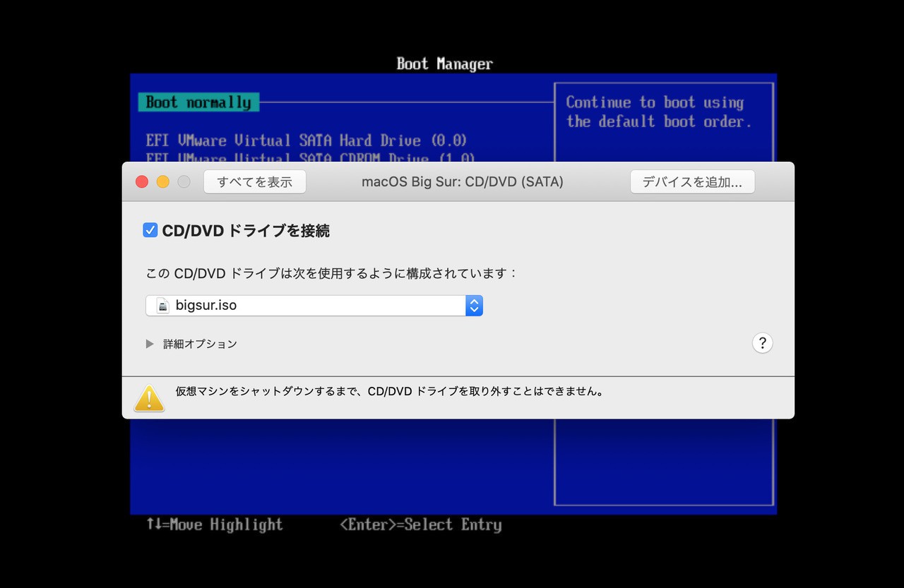This screenshot has width=904, height=588.
Task: Open help with the question mark button
Action: (762, 343)
